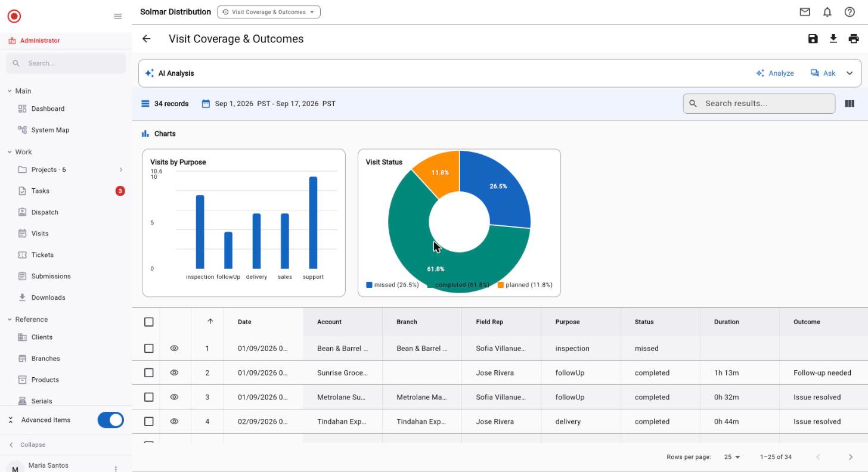
Task: Check the box for row 1
Action: (x=149, y=349)
